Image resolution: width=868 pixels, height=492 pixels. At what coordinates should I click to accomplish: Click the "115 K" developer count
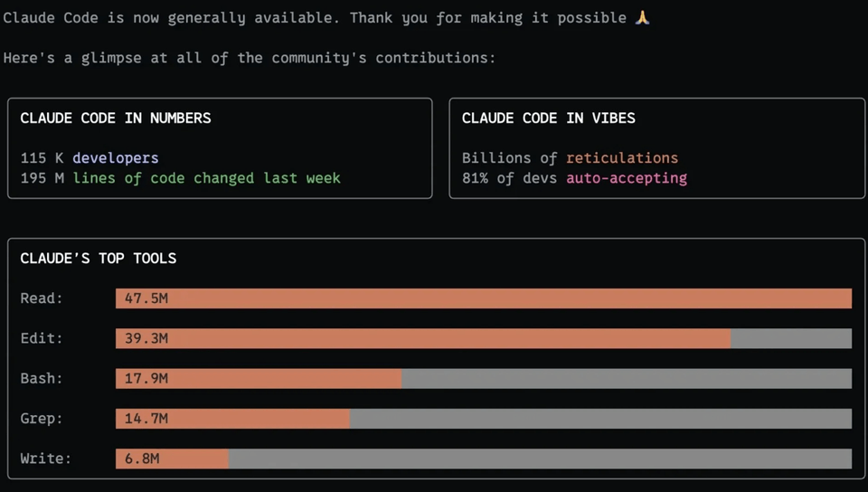[x=42, y=157]
